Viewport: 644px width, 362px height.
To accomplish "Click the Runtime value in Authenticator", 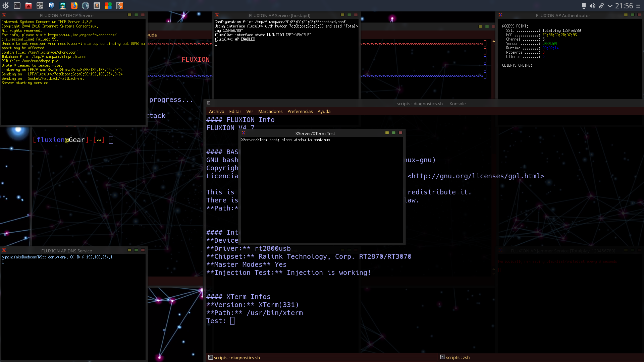I will click(550, 48).
